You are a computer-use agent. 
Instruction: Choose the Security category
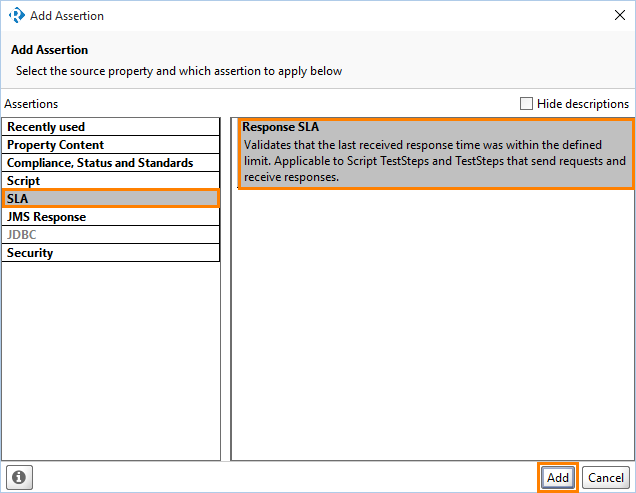pos(111,253)
